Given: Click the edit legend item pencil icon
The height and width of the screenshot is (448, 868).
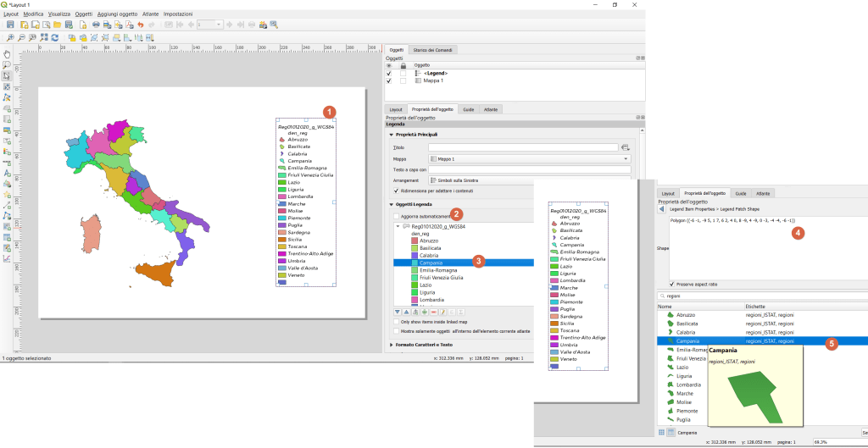Looking at the screenshot, I should coord(442,312).
